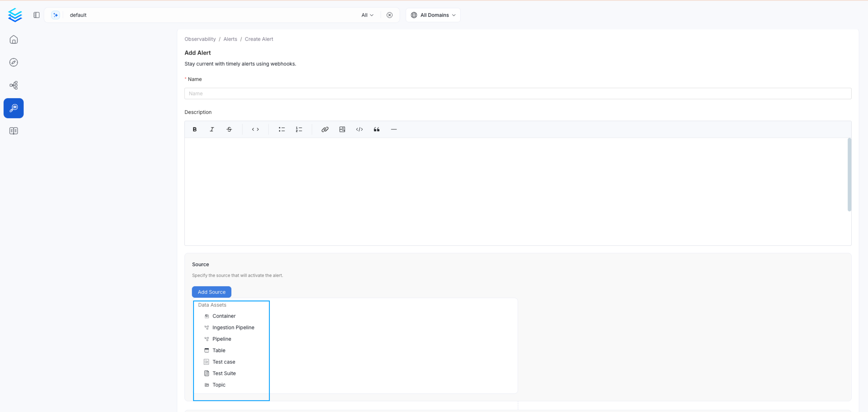Pick Test Suite as source

pyautogui.click(x=224, y=373)
